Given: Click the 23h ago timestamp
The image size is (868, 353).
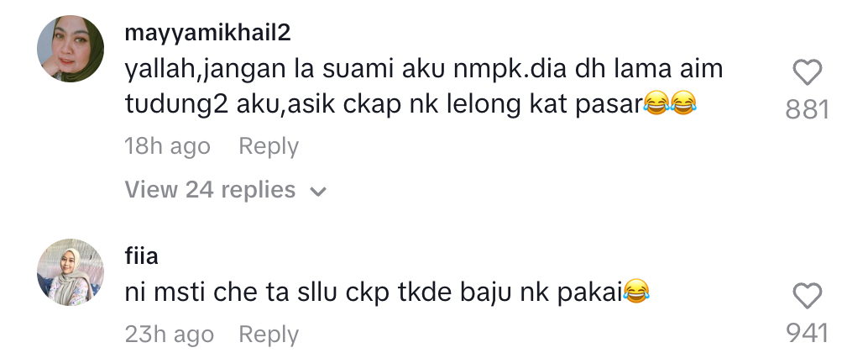Looking at the screenshot, I should [169, 335].
